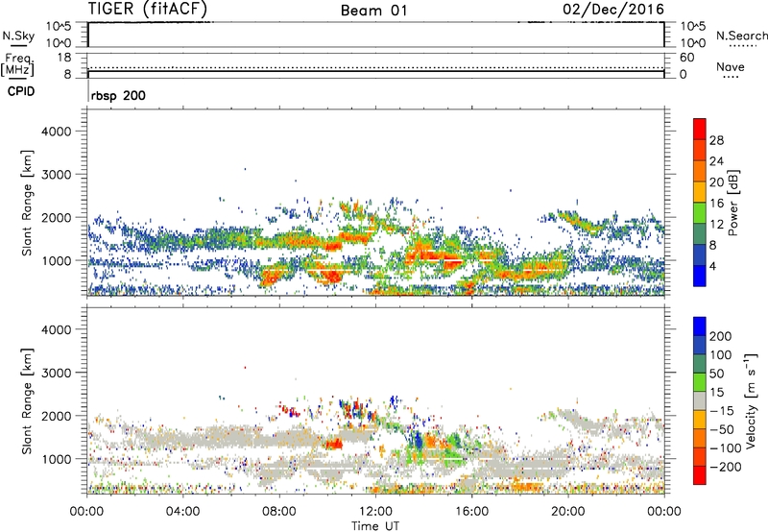This screenshot has height=532, width=768.
Task: Click the 'Power [dB]' colorbar label
Action: 733,203
